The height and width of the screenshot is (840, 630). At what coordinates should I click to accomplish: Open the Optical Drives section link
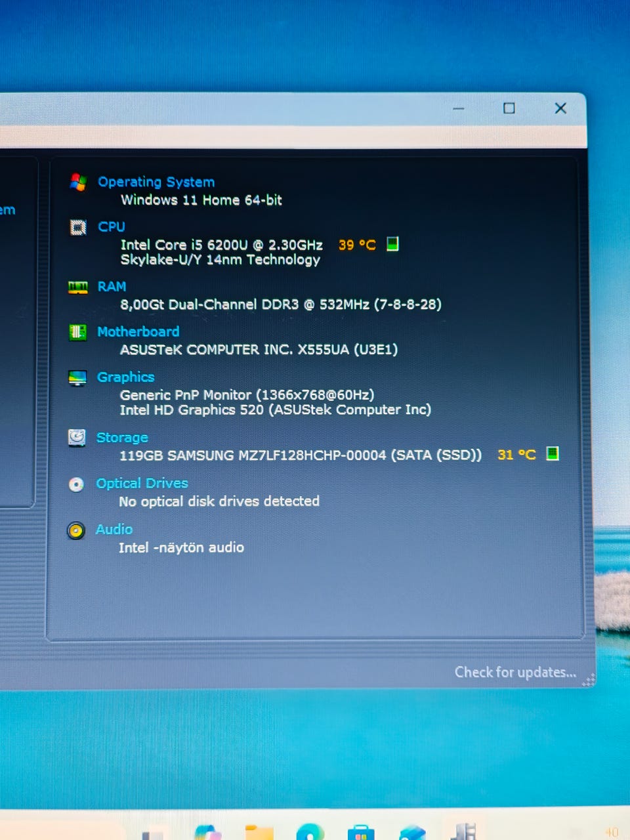click(142, 483)
